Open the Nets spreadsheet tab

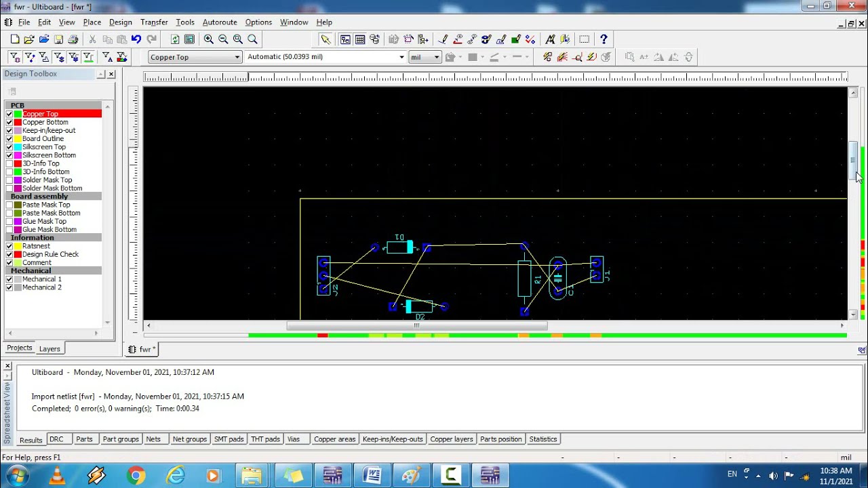[x=153, y=439]
